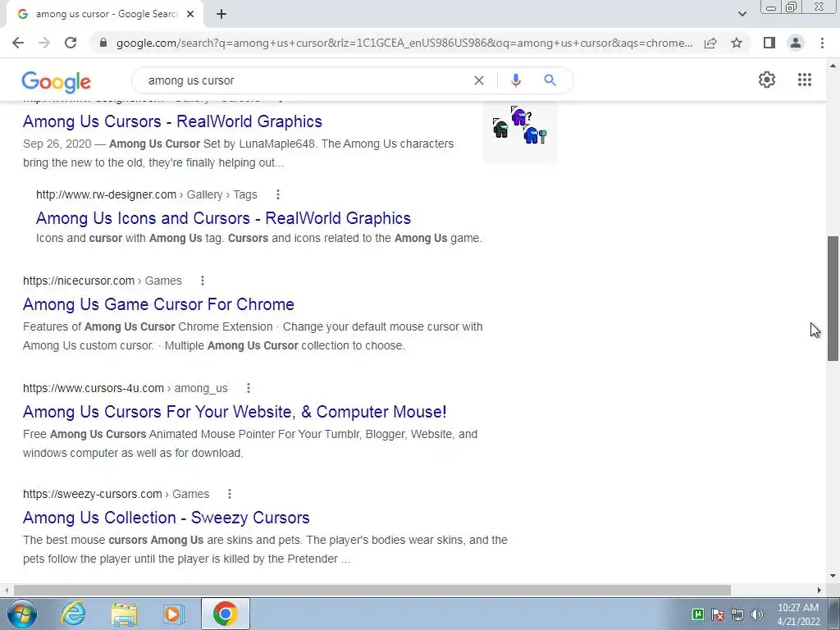The image size is (840, 630).
Task: Open the share page icon in address bar
Action: tap(710, 43)
